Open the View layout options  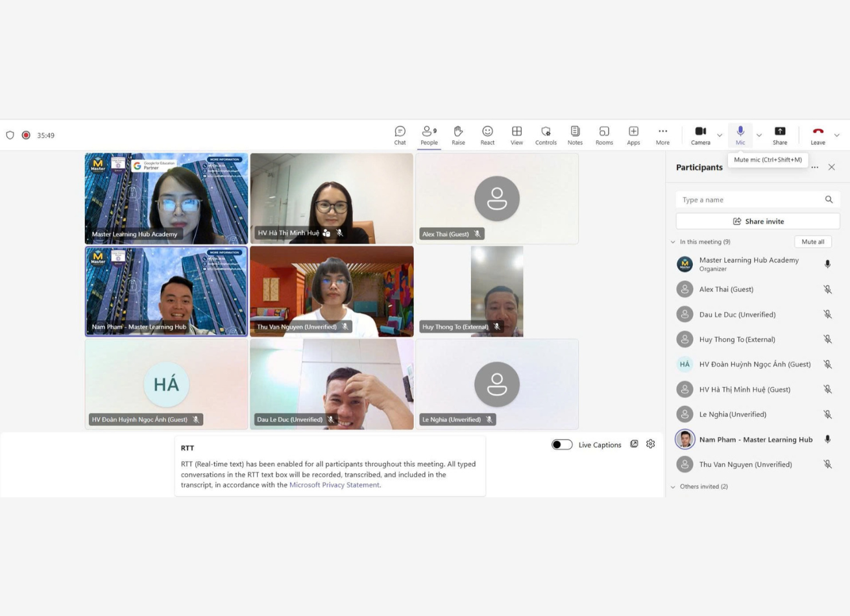(516, 135)
